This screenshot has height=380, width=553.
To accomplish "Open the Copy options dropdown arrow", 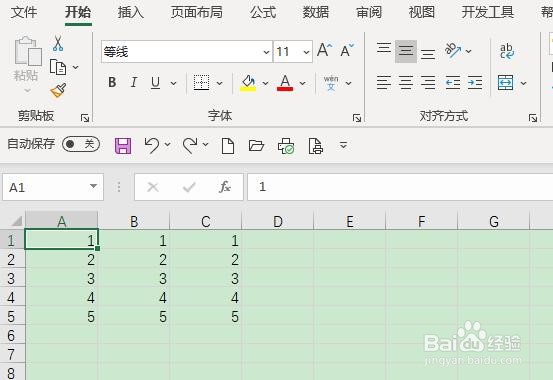I will coord(75,67).
